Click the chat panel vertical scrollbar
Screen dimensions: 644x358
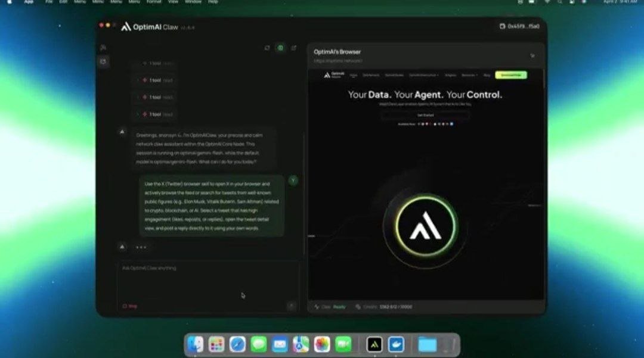coord(304,193)
